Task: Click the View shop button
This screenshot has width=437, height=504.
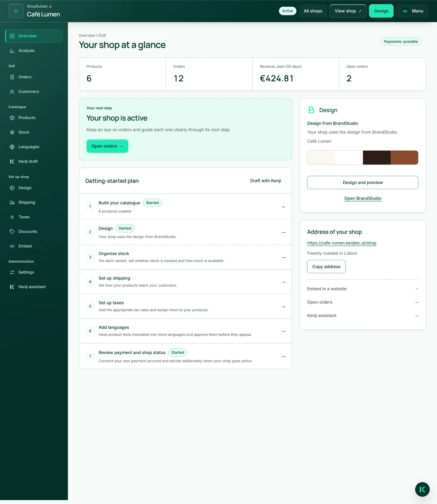Action: pyautogui.click(x=348, y=11)
